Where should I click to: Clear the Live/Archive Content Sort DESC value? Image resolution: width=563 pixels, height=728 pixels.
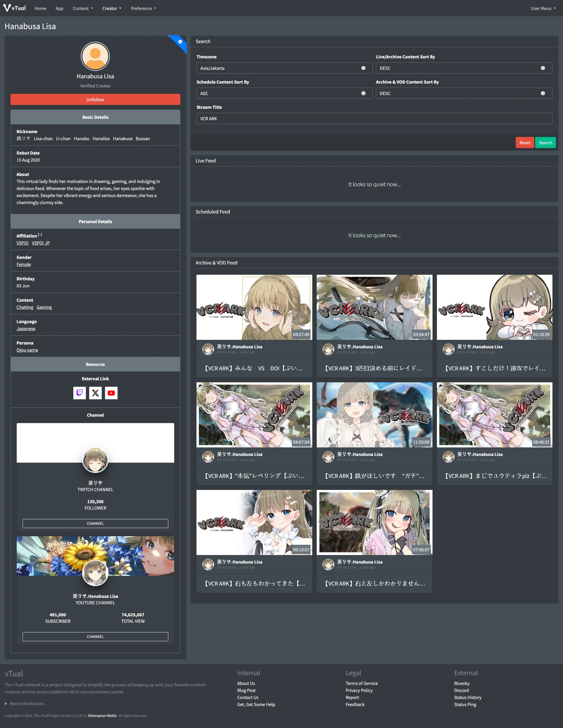tap(543, 68)
